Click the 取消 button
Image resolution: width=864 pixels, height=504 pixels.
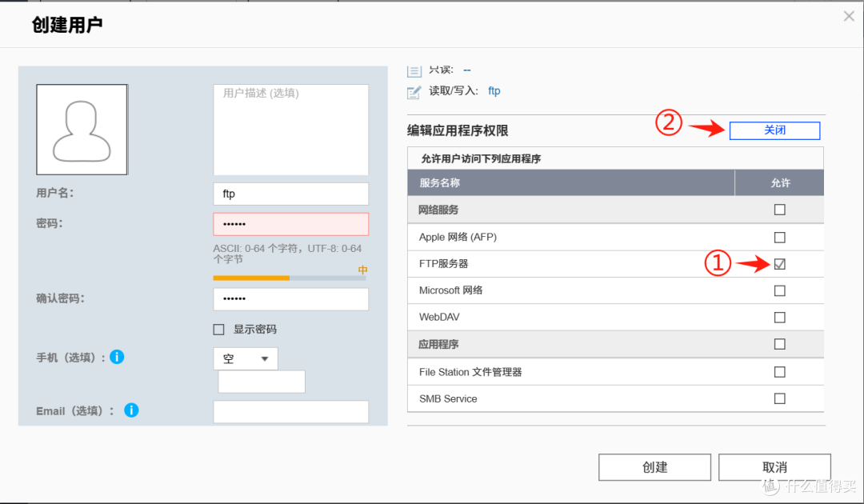(774, 467)
